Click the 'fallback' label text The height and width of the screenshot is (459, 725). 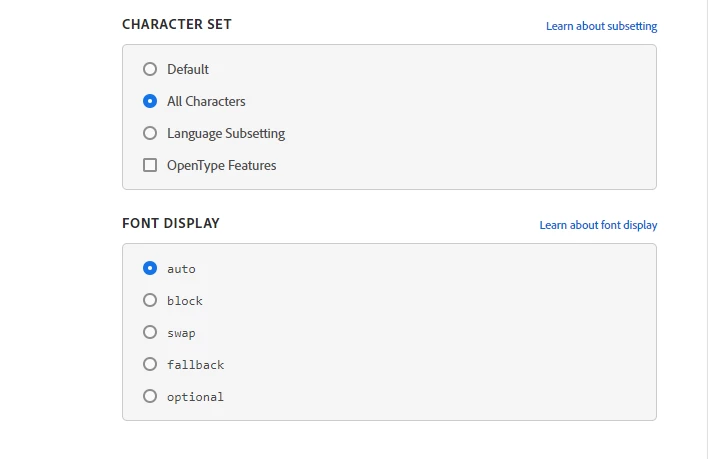coord(195,365)
